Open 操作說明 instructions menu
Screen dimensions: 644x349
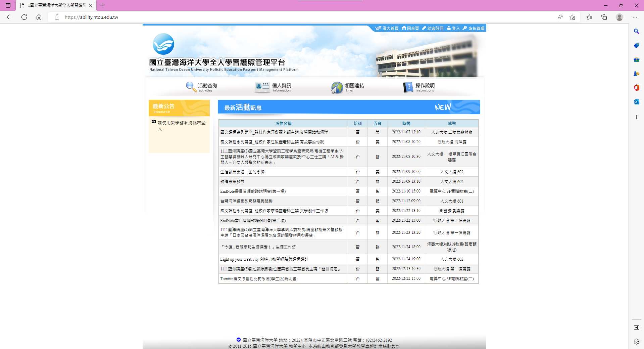click(x=419, y=87)
